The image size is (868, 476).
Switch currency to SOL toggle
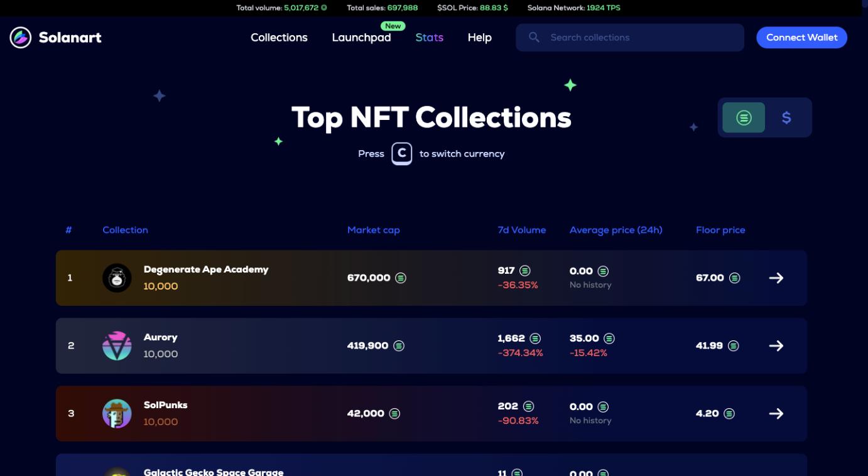pos(744,117)
